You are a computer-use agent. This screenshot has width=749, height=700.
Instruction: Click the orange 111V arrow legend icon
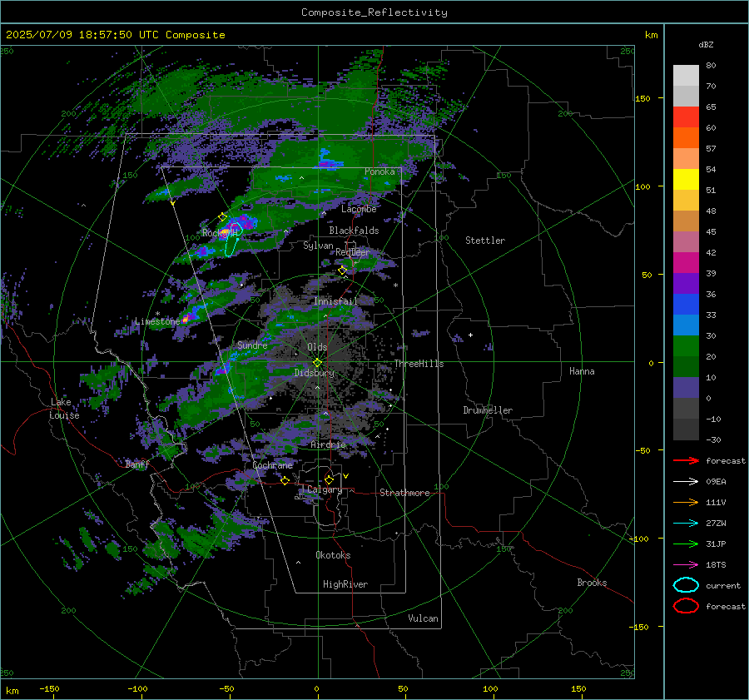(x=686, y=502)
